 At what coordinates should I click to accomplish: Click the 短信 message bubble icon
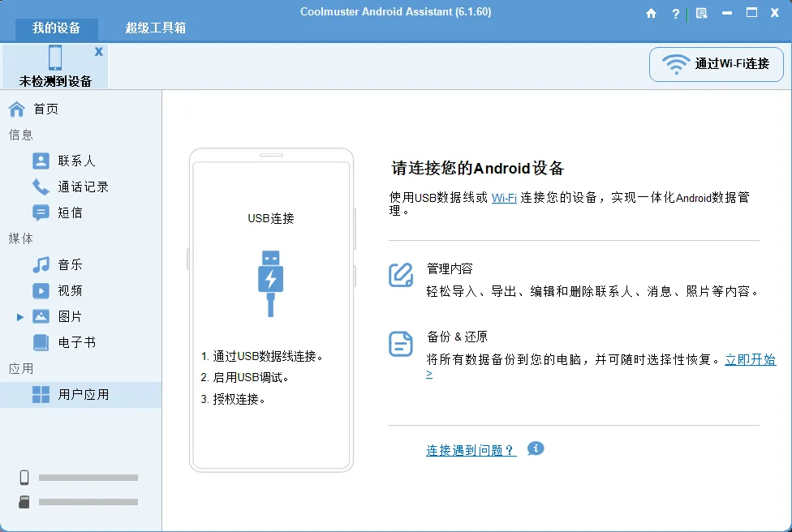pyautogui.click(x=41, y=212)
